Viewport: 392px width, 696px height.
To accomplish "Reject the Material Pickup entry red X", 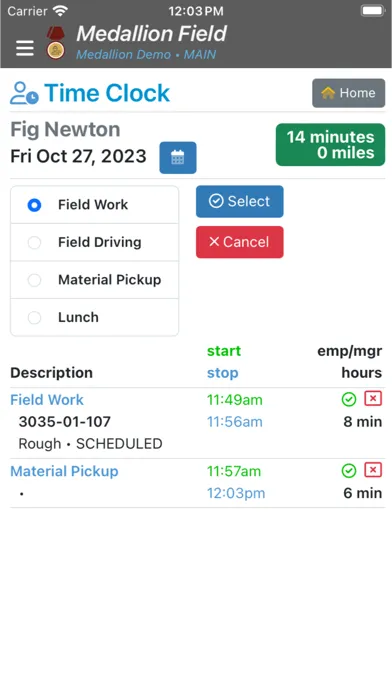I will tap(373, 470).
